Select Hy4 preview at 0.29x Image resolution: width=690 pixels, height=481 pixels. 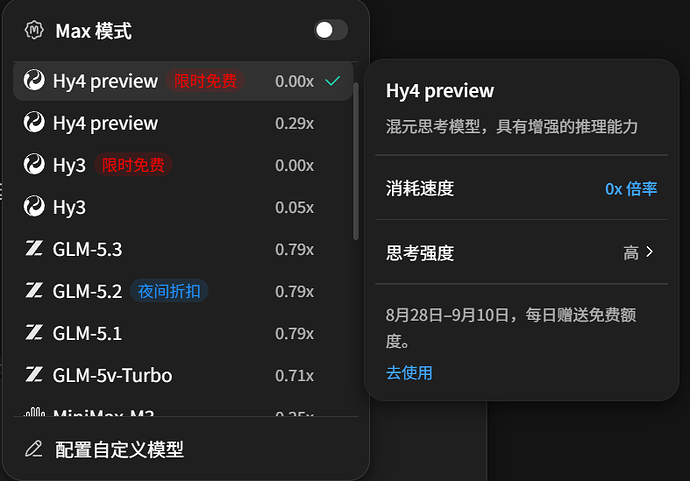point(183,123)
